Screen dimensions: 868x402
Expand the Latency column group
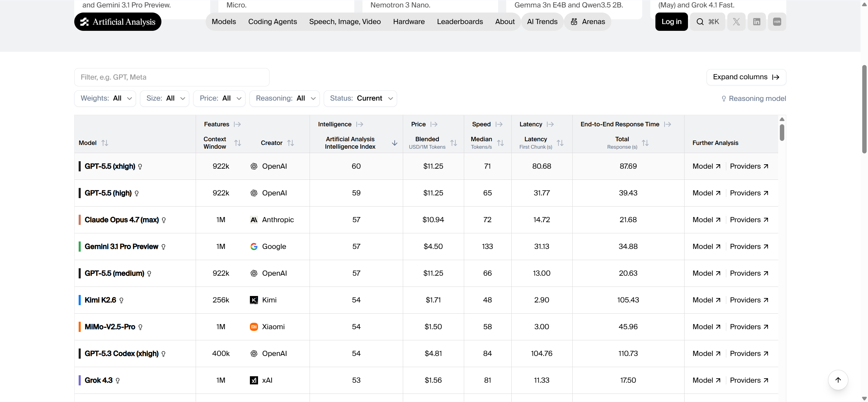click(x=550, y=124)
